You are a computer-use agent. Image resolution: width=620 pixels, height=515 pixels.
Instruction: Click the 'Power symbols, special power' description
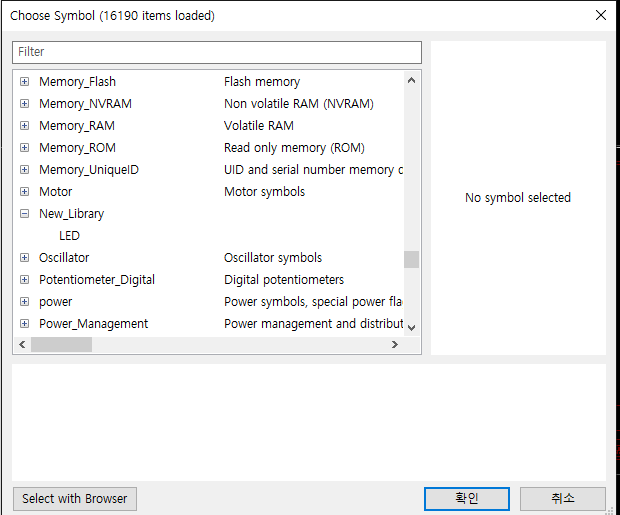pos(313,302)
